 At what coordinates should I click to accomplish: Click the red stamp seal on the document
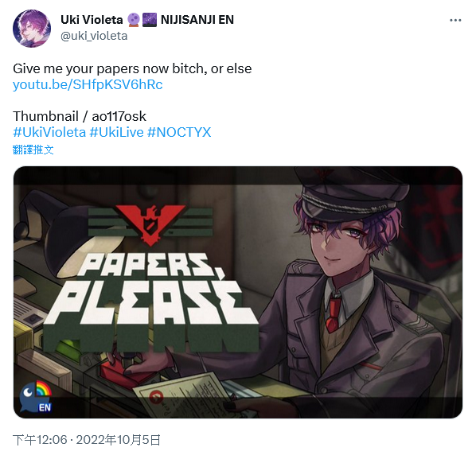coord(156,396)
